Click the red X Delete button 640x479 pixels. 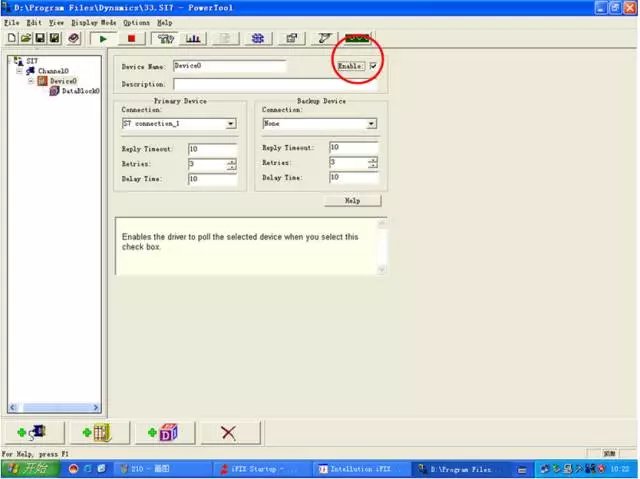pos(229,432)
